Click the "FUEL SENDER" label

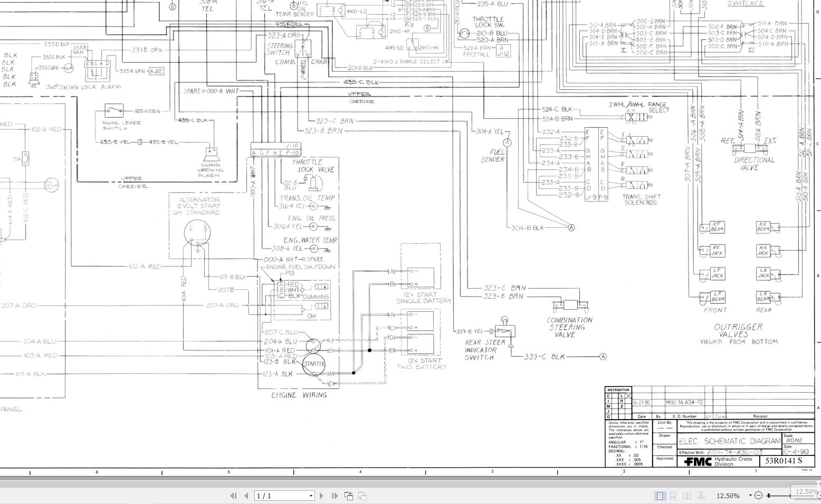point(493,156)
